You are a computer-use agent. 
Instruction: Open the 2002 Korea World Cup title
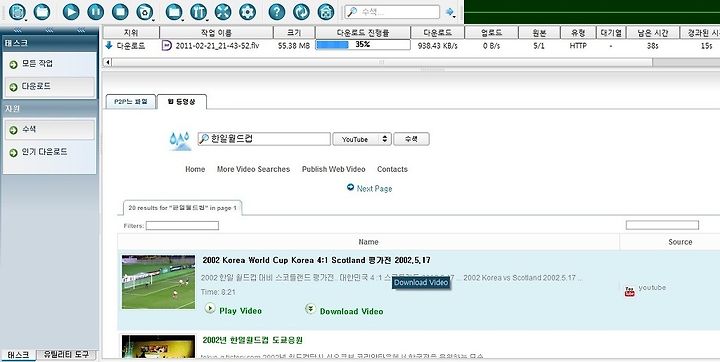point(316,260)
